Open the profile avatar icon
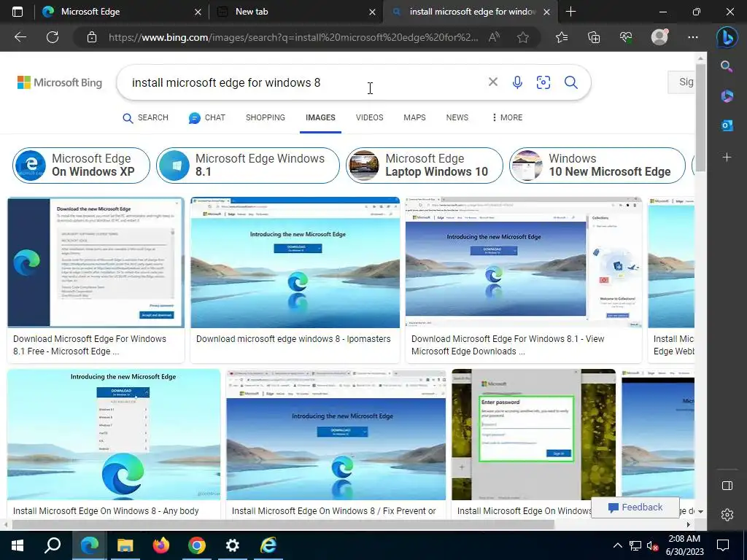Viewport: 747px width, 560px height. pos(659,37)
